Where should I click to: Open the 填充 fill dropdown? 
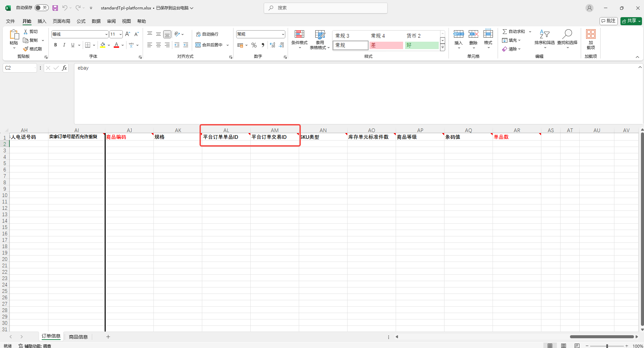pyautogui.click(x=511, y=40)
